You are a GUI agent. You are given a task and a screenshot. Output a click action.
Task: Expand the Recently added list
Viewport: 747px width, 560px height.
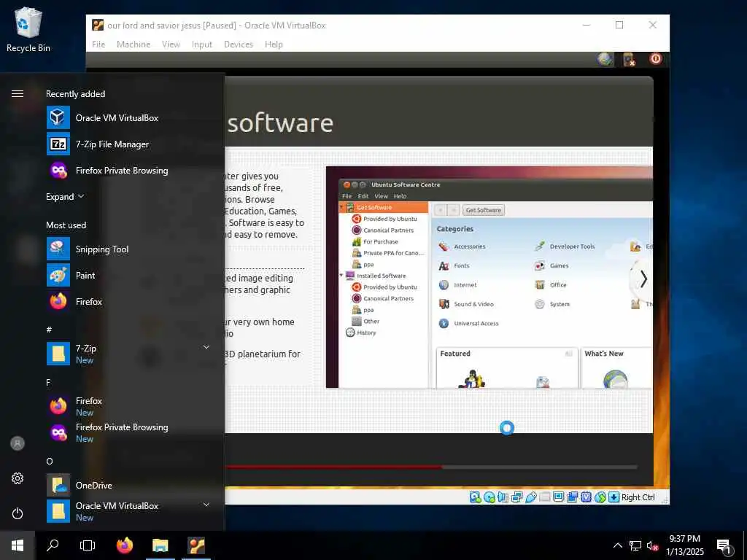click(x=65, y=197)
